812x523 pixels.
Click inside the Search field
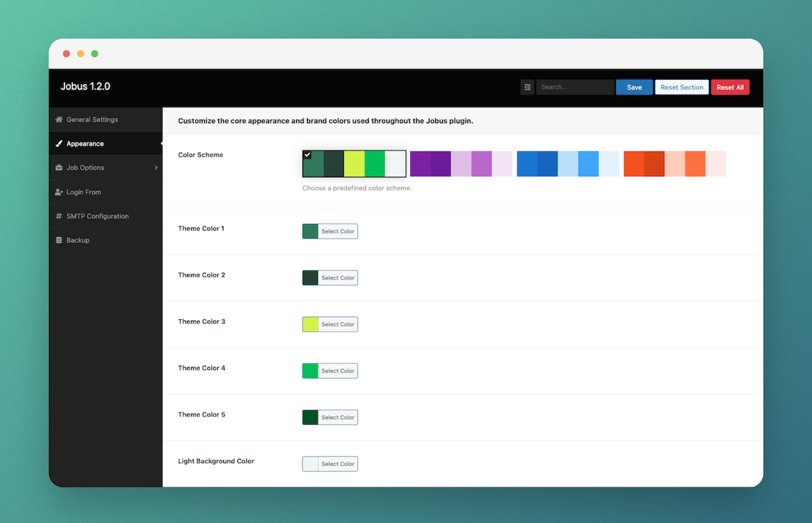(x=574, y=87)
